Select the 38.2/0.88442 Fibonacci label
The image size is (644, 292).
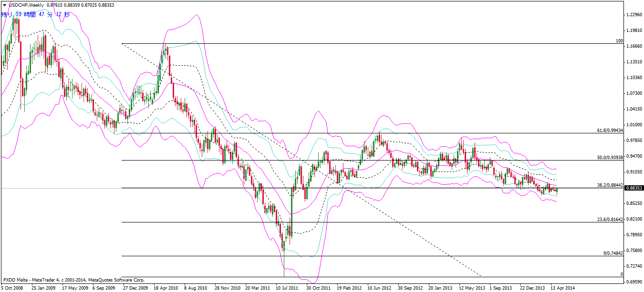[x=610, y=185]
